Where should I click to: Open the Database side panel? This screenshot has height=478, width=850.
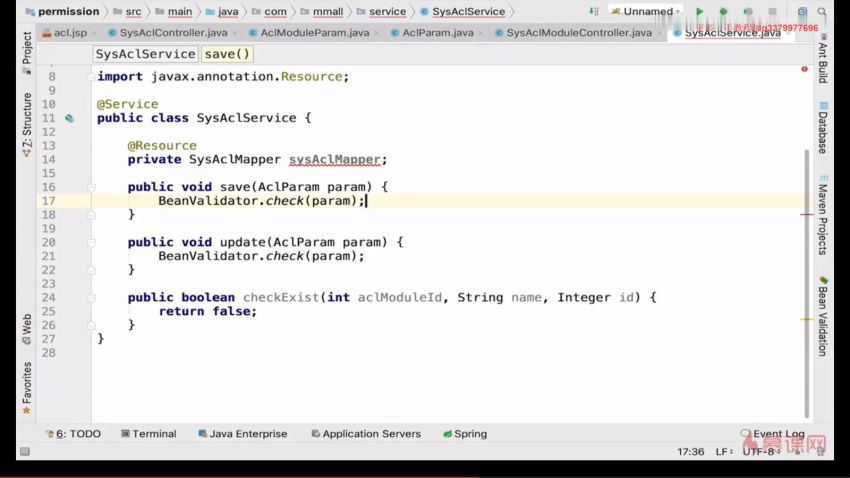coord(822,127)
